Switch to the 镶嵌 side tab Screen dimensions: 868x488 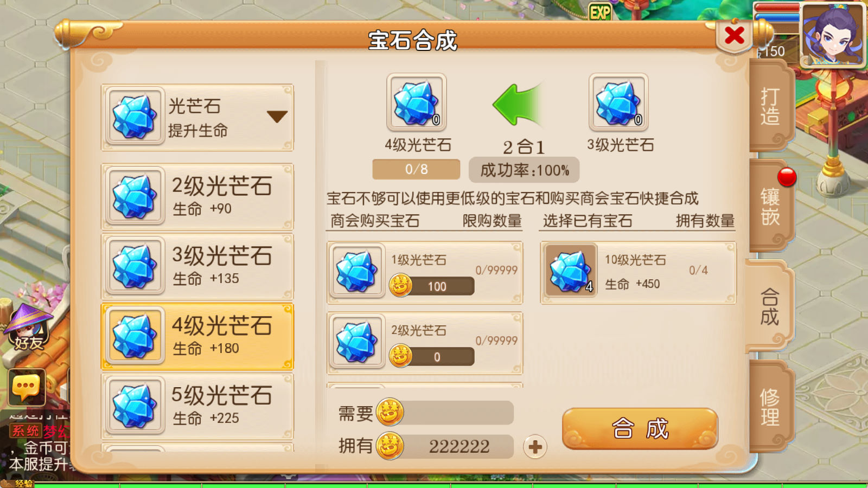(770, 206)
